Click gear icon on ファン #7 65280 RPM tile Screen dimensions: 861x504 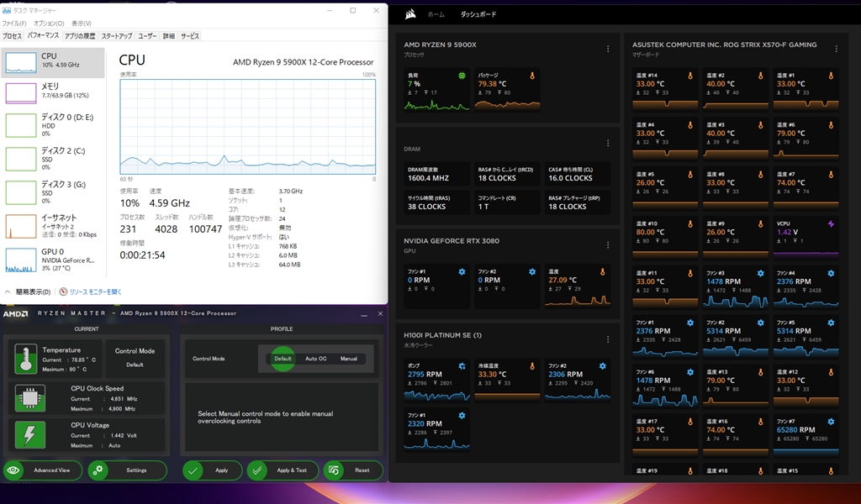point(831,422)
